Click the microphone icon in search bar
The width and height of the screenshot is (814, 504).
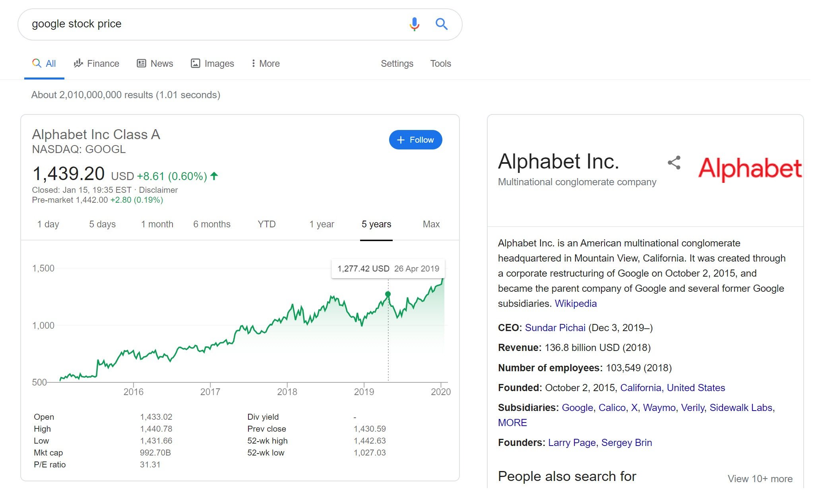coord(414,24)
